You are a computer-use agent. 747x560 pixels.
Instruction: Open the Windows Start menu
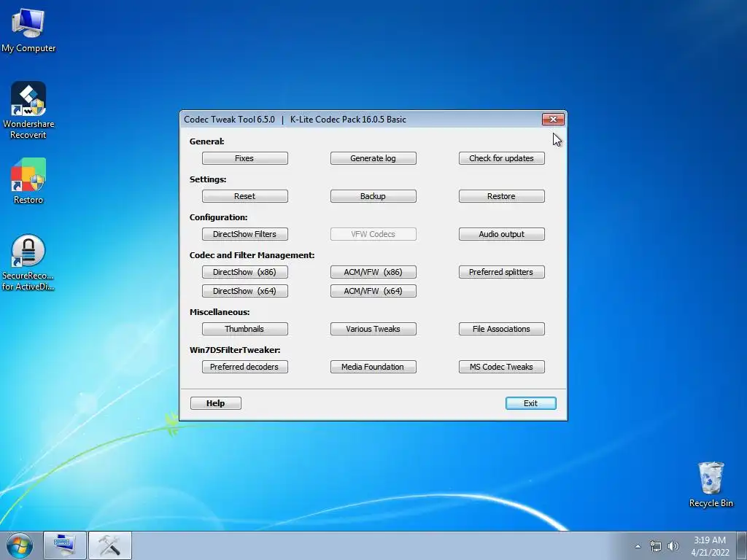click(19, 545)
